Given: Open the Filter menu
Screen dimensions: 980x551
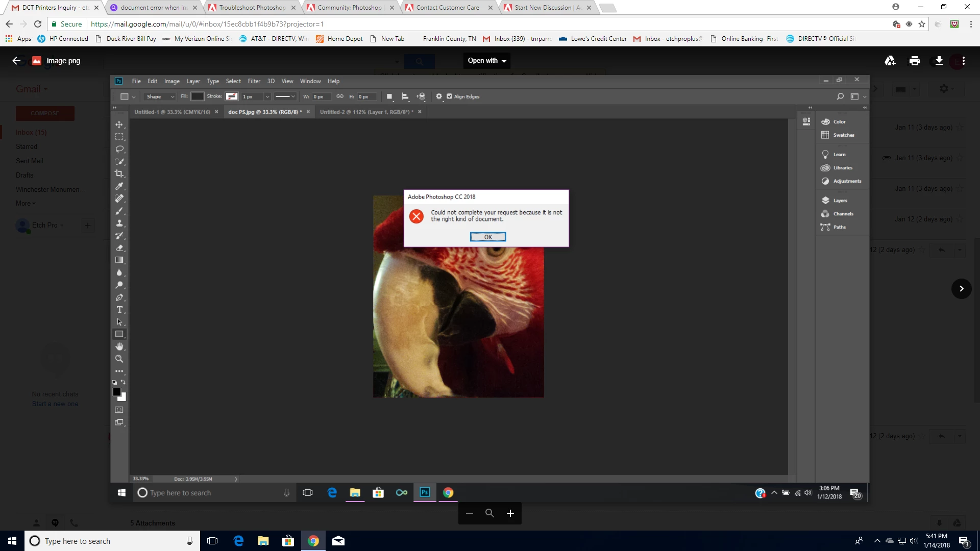Looking at the screenshot, I should (254, 81).
